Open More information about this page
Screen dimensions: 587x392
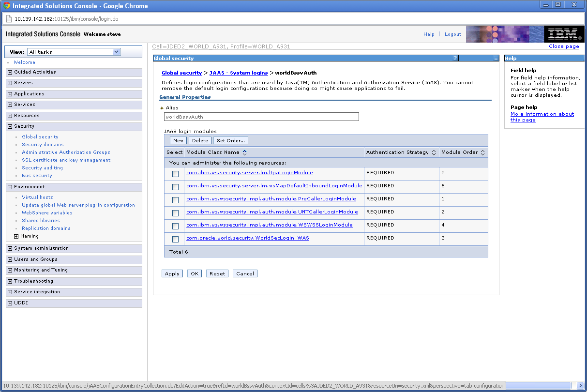542,117
